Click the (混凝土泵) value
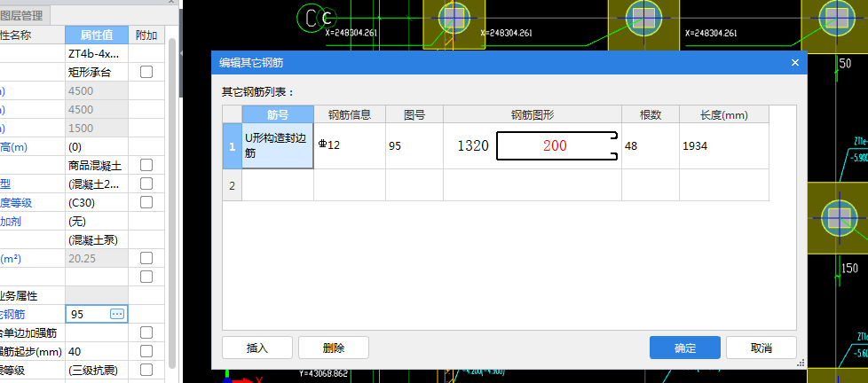Viewport: 868px width, 383px height. click(x=97, y=240)
